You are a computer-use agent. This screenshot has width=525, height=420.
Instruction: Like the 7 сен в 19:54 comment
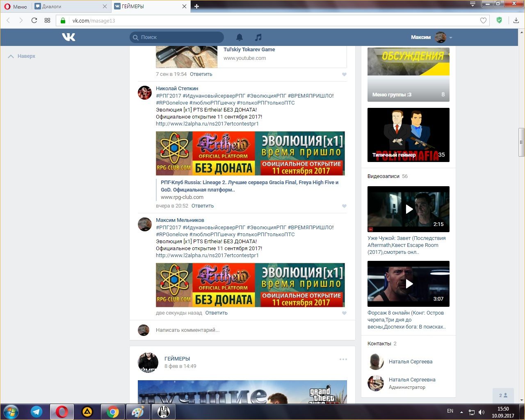coord(344,74)
